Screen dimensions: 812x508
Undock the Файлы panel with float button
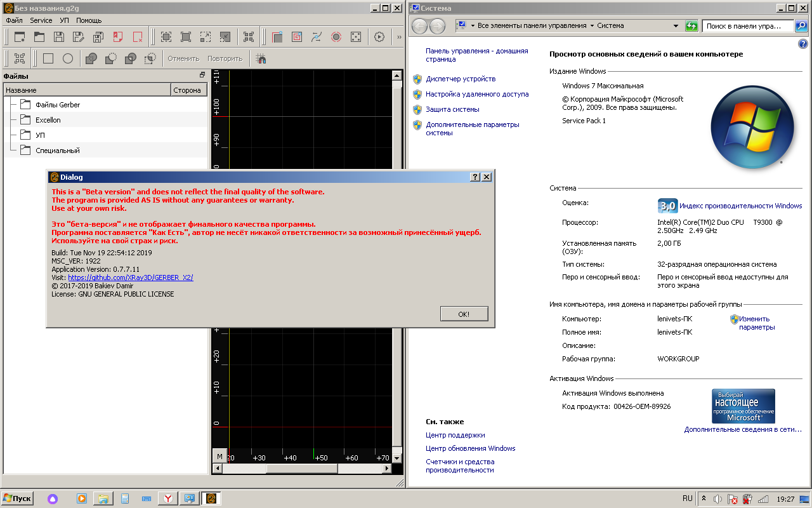[202, 75]
